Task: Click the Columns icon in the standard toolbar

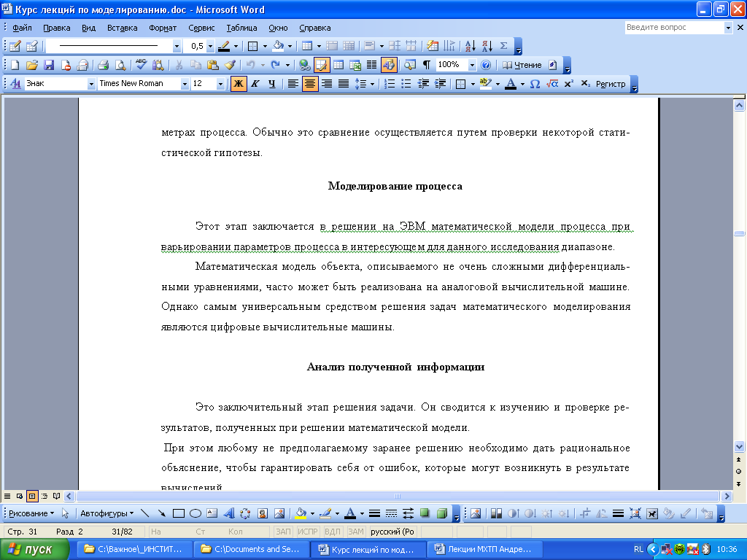Action: (371, 65)
